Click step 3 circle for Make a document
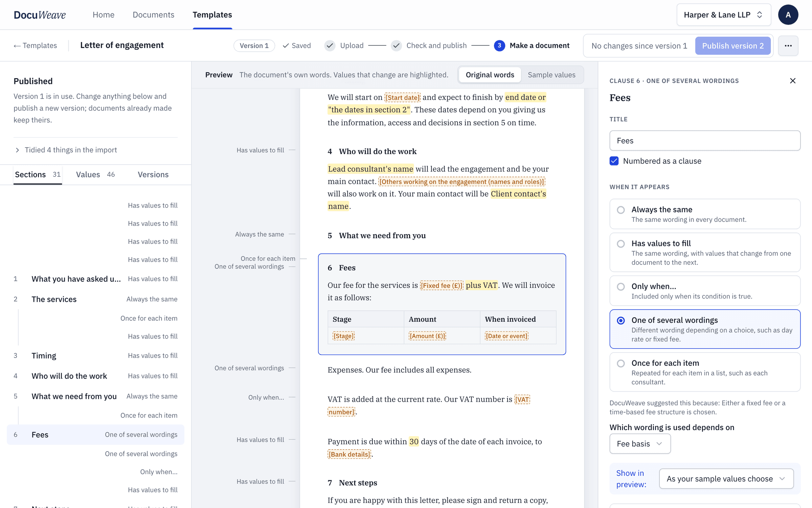 click(499, 46)
